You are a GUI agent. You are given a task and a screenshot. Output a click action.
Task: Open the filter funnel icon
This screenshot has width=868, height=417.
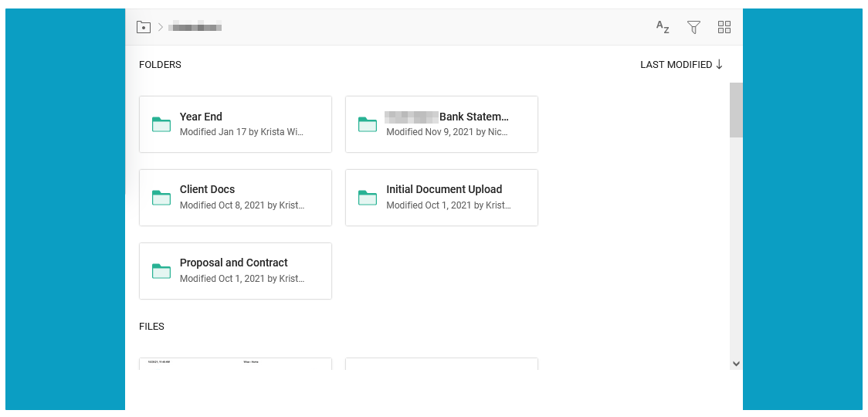click(x=693, y=27)
